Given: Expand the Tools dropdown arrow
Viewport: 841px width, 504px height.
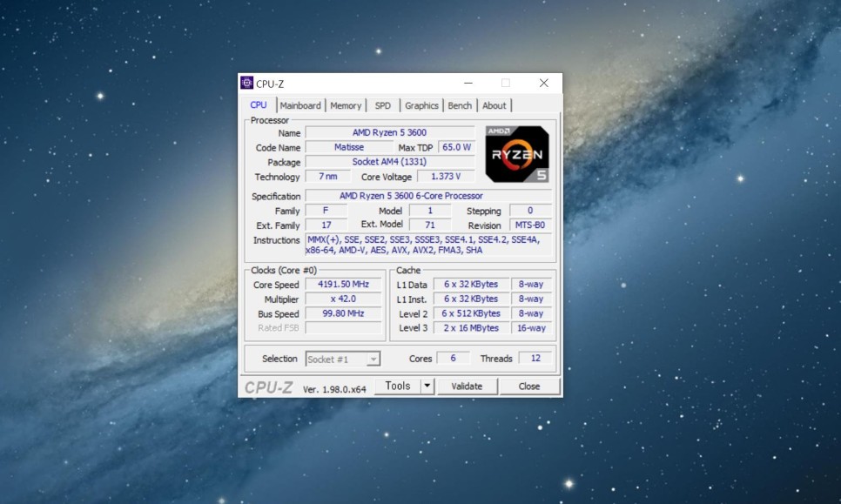Looking at the screenshot, I should click(427, 386).
